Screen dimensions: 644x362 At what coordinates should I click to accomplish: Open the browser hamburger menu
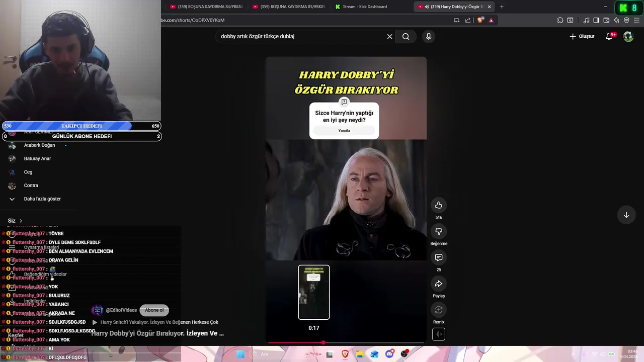pos(637,20)
